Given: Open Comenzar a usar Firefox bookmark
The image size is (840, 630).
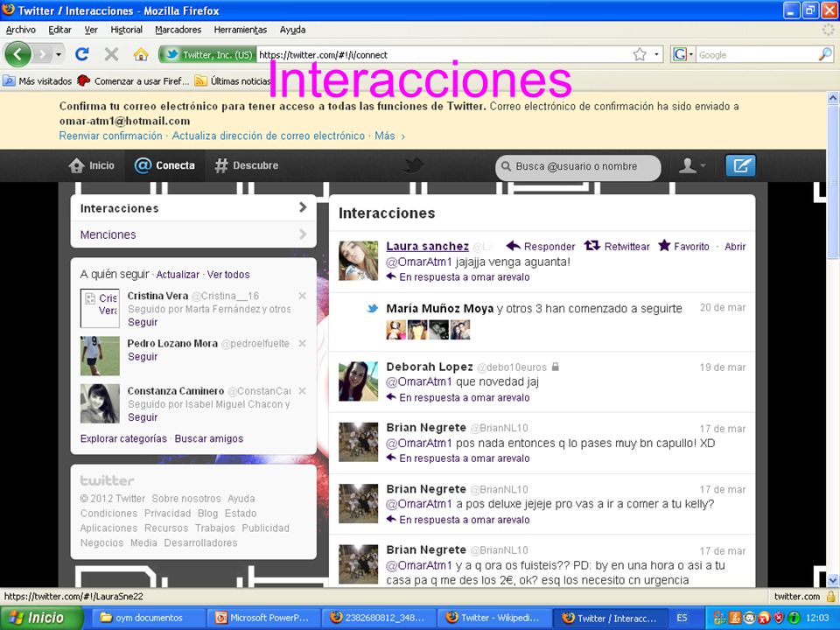Looking at the screenshot, I should (133, 80).
